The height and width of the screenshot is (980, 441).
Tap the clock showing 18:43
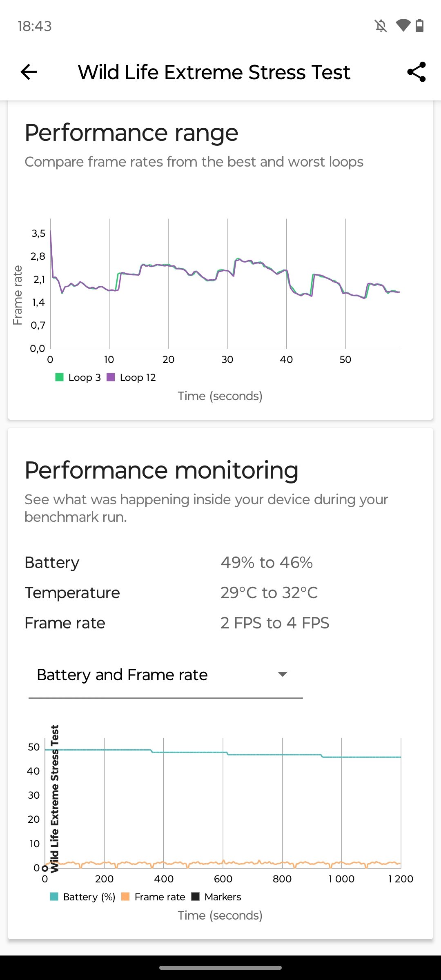coord(35,26)
